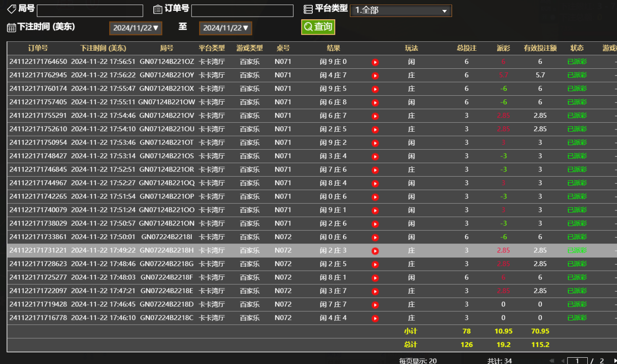This screenshot has height=364, width=617.
Task: Focus the 订单号 input field
Action: point(242,11)
